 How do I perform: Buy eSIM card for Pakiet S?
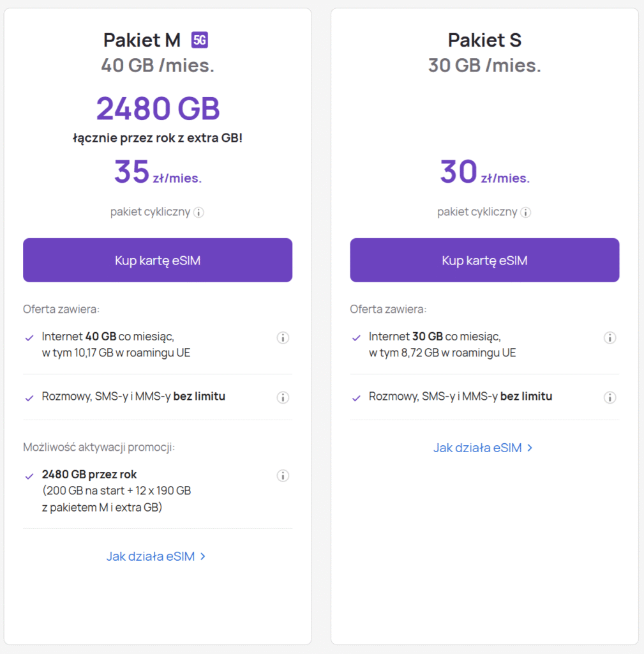(484, 260)
